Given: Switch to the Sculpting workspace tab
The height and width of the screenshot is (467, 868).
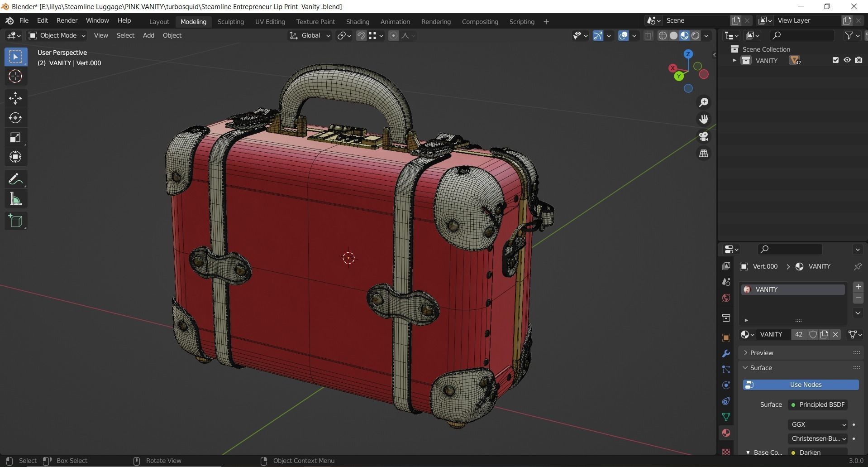Looking at the screenshot, I should tap(230, 21).
